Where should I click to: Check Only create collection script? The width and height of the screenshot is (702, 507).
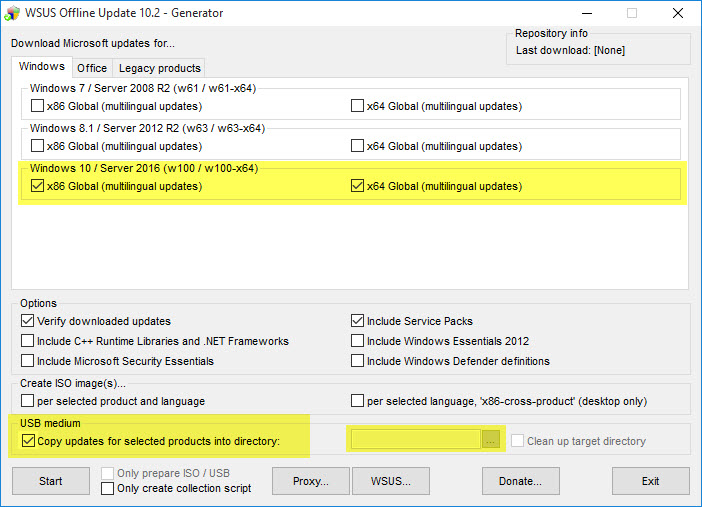(108, 488)
